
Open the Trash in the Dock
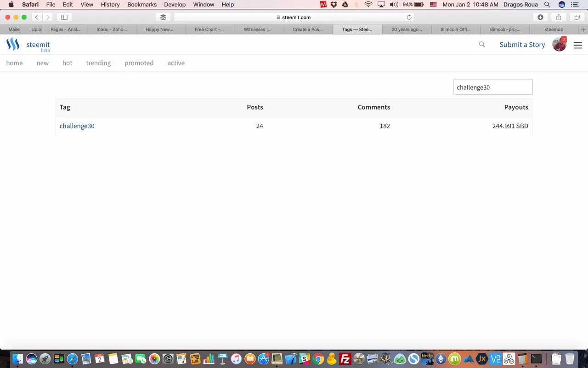coord(570,359)
